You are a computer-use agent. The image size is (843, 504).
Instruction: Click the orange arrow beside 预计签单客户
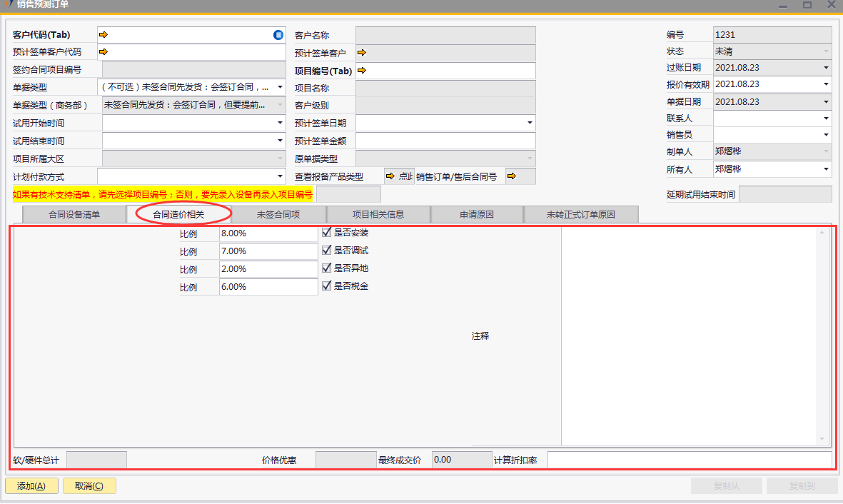tap(362, 53)
